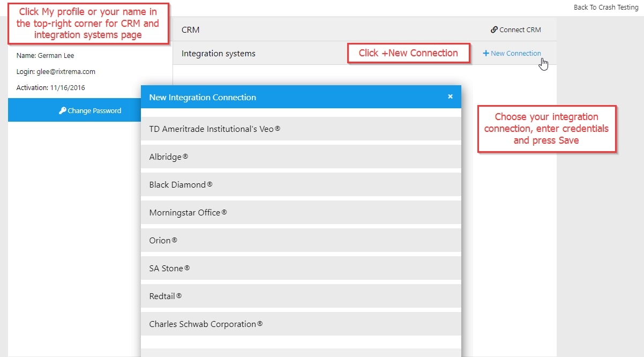The height and width of the screenshot is (357, 644).
Task: Click the chain-link icon for Connect CRM
Action: (494, 30)
